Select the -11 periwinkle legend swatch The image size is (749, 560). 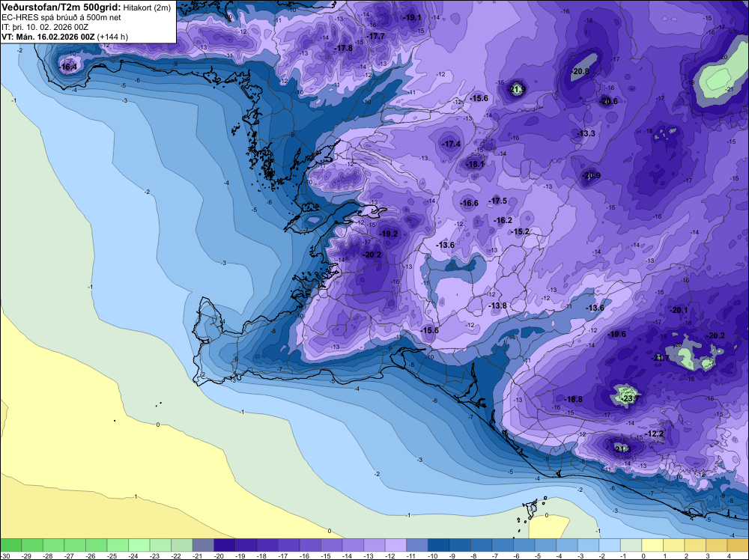pos(417,545)
